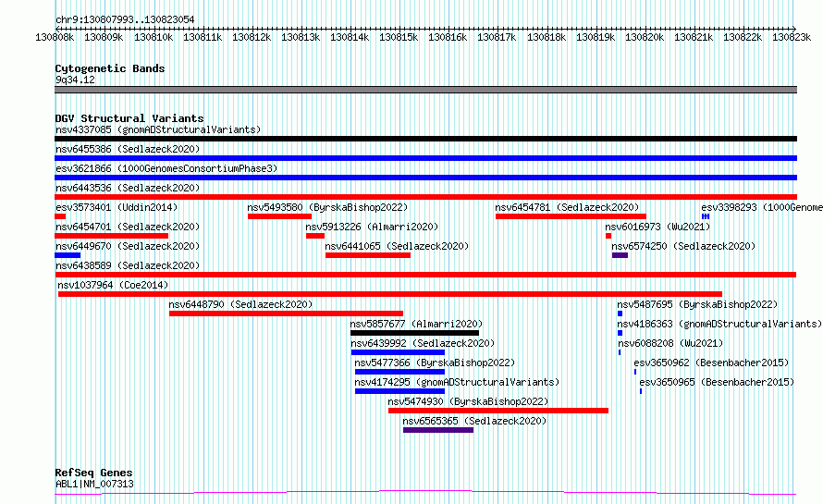This screenshot has width=823, height=504.
Task: Click the 9q34.12 cytogenetic band label
Action: coord(75,80)
